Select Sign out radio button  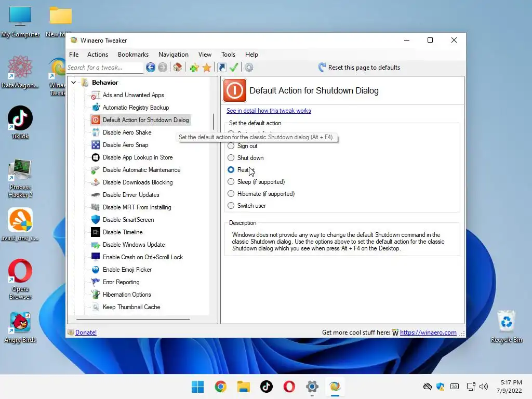coord(231,146)
